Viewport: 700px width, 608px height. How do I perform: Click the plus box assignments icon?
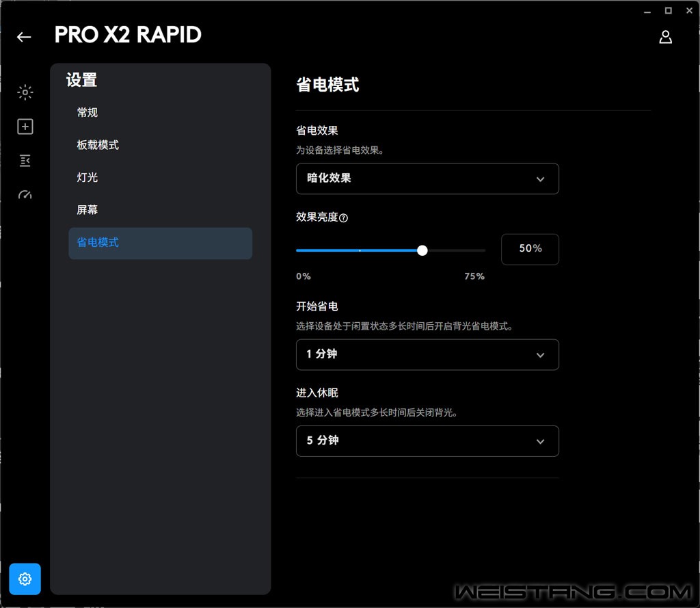tap(25, 127)
